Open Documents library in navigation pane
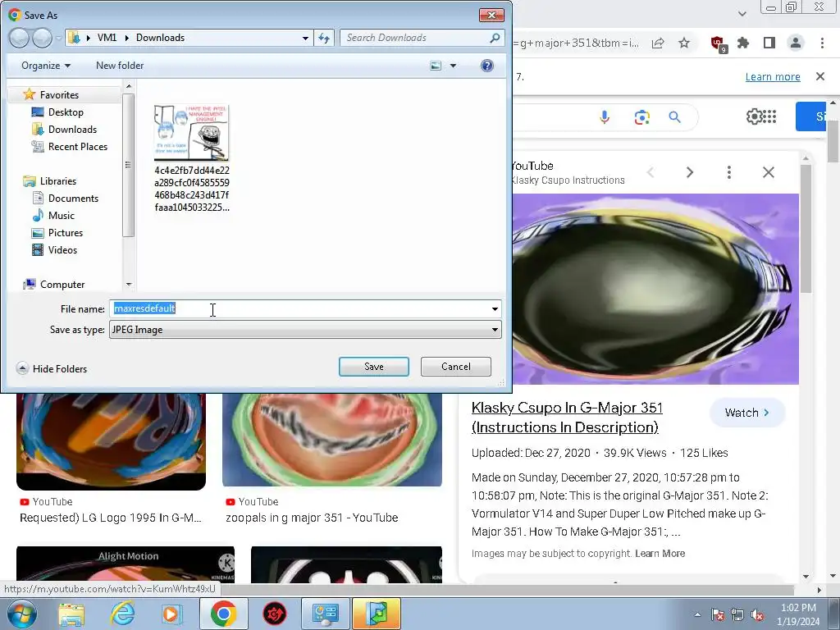The height and width of the screenshot is (630, 840). (x=73, y=199)
